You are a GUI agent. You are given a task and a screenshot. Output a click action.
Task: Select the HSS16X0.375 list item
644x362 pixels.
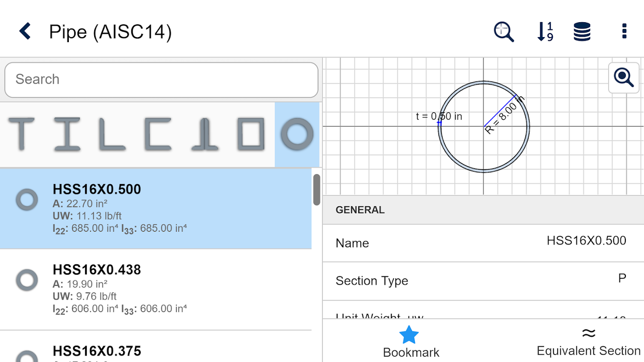pos(155,351)
